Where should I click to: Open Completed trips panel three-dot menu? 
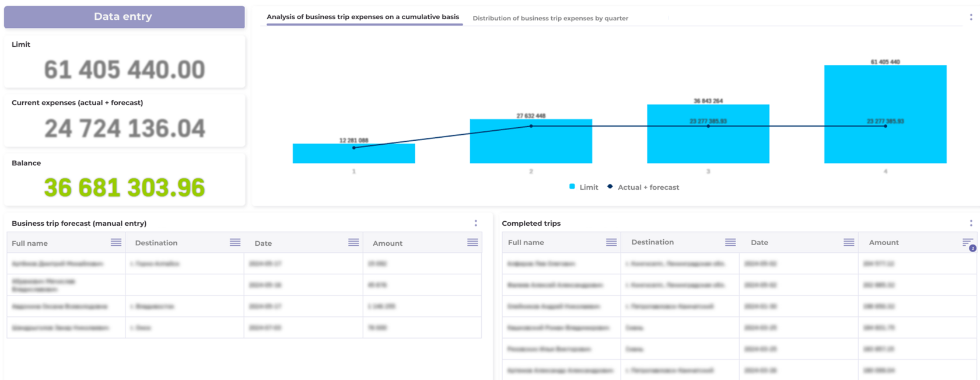pyautogui.click(x=971, y=223)
